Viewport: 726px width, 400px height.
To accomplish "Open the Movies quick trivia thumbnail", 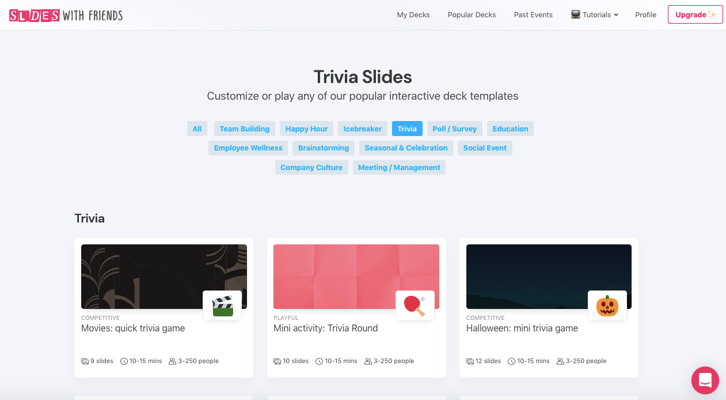I will coord(164,276).
